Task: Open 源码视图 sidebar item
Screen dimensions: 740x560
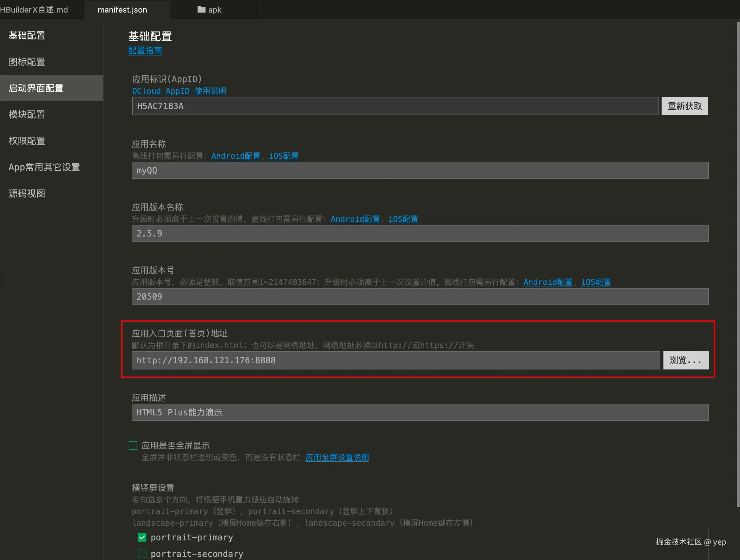Action: coord(27,193)
